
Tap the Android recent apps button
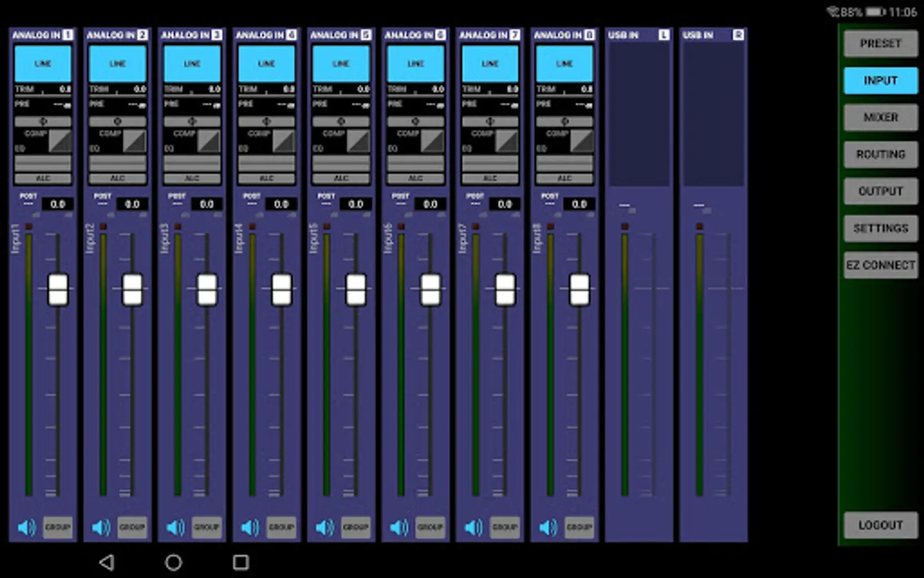(x=241, y=563)
